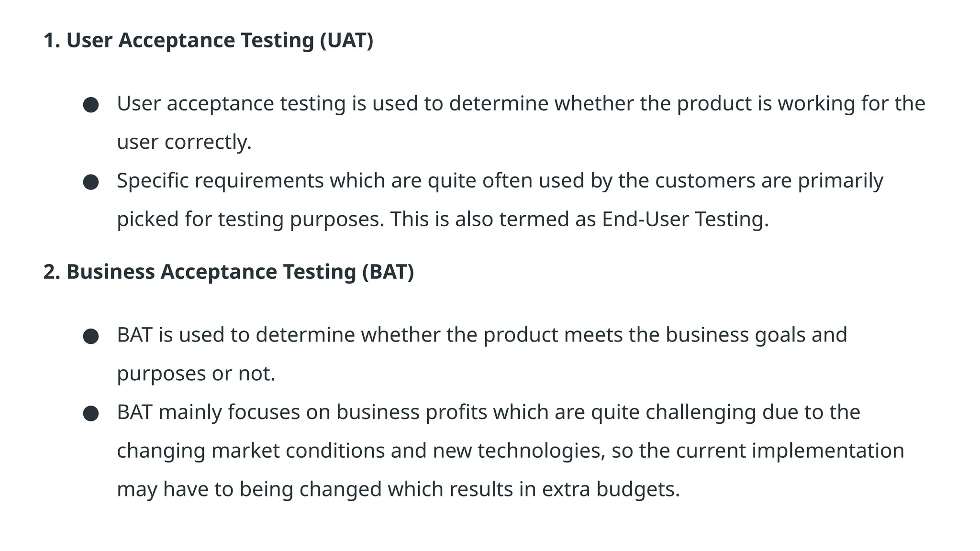Click the phrase "changing market conditions"
980x551 pixels.
[251, 451]
